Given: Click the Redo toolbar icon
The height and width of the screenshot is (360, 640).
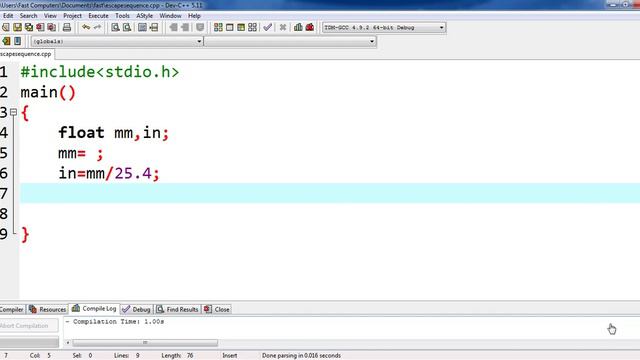Looking at the screenshot, I should 97,27.
